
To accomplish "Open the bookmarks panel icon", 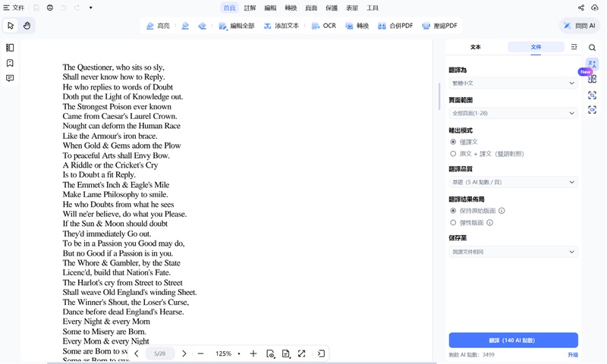I will coord(10,63).
